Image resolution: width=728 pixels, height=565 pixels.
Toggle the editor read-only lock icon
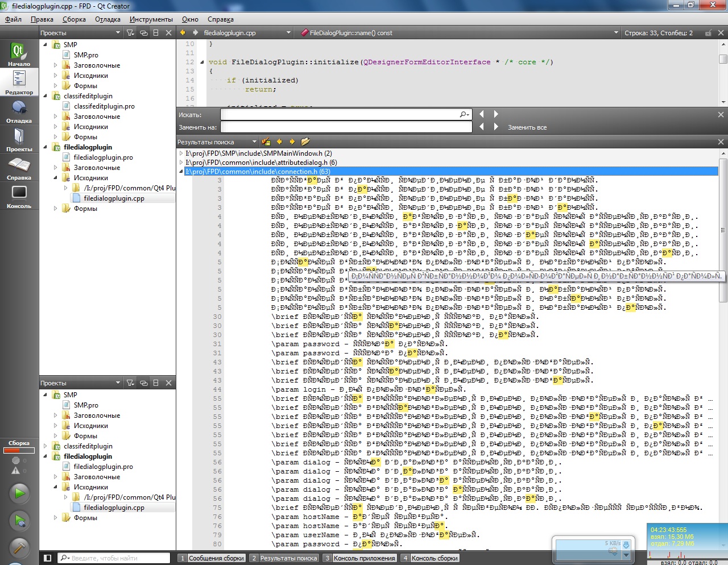point(708,33)
